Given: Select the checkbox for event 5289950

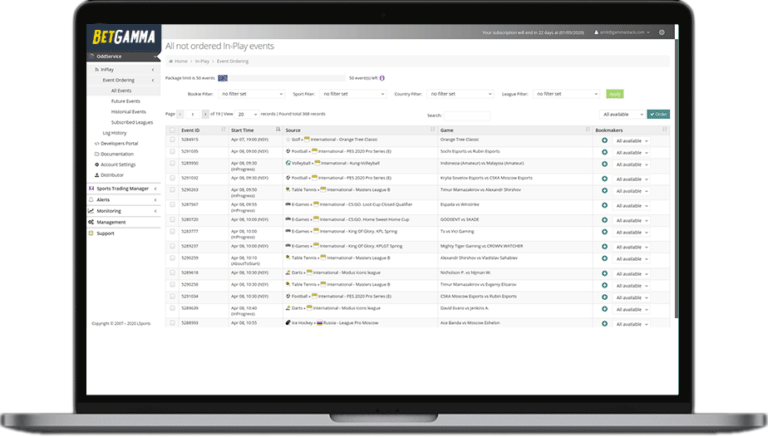Looking at the screenshot, I should [172, 164].
